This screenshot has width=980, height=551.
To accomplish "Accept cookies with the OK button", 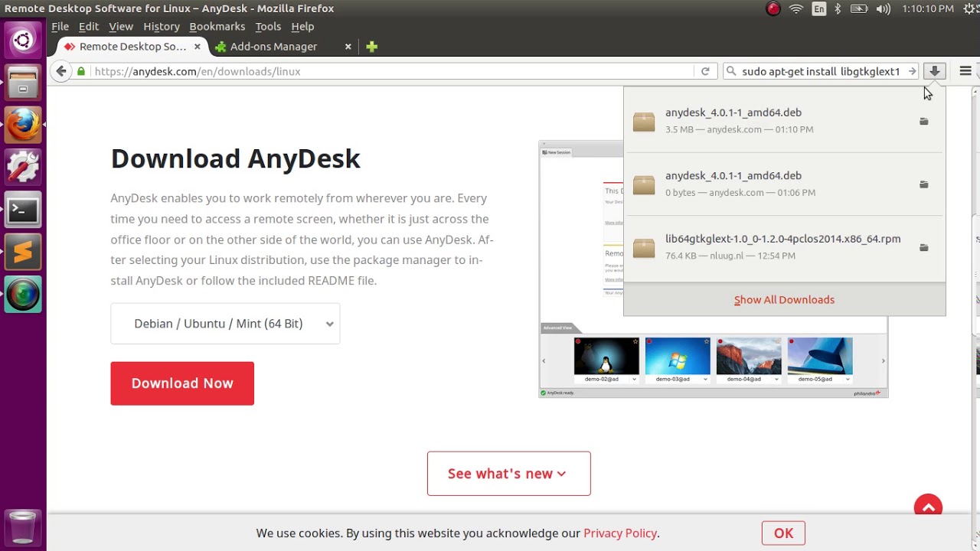I will [x=783, y=533].
